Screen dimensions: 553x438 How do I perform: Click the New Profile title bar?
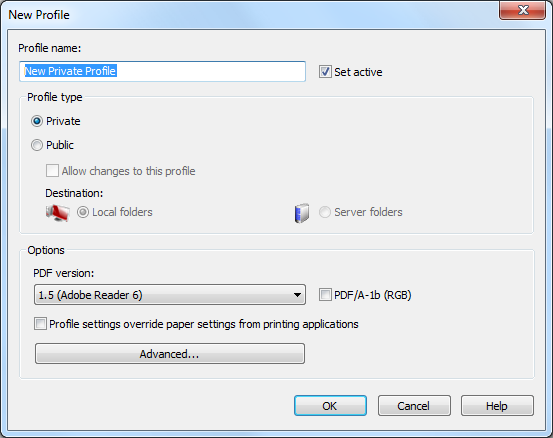247,14
